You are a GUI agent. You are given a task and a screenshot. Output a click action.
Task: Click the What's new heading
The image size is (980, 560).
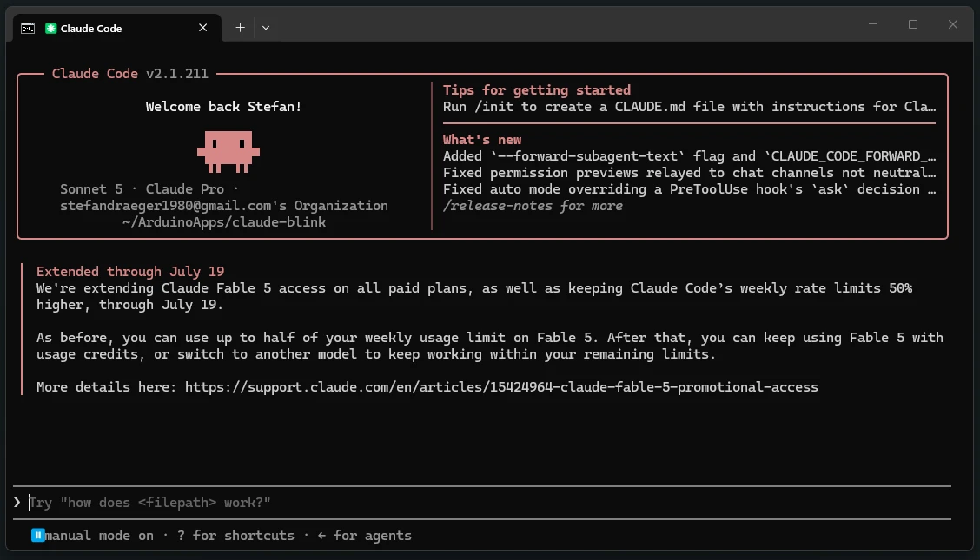482,140
